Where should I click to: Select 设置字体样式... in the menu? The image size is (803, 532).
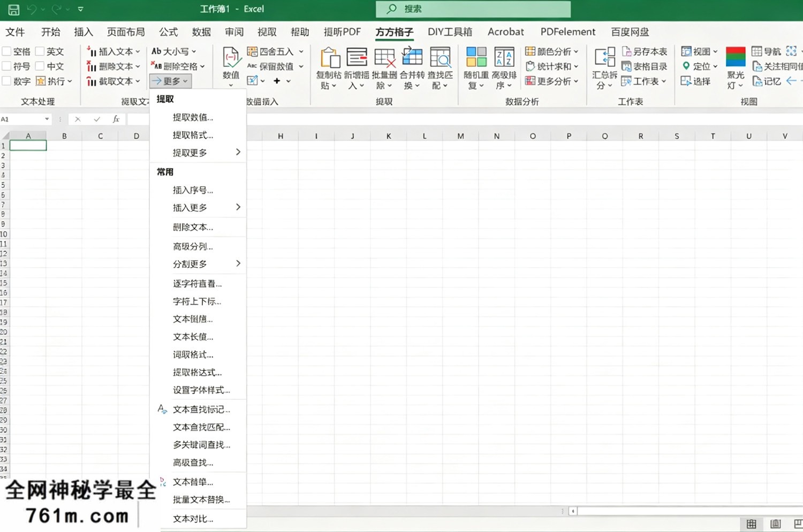pos(198,390)
